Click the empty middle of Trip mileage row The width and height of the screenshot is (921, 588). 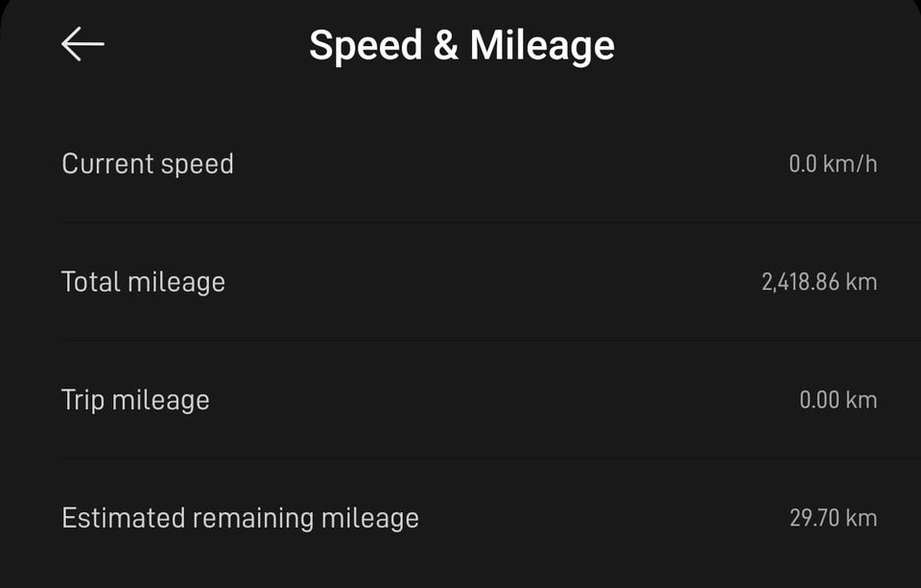[499, 400]
